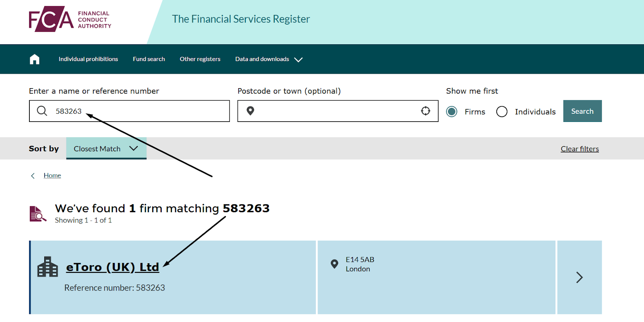Select the Firms radio button
This screenshot has height=322, width=644.
pyautogui.click(x=452, y=111)
